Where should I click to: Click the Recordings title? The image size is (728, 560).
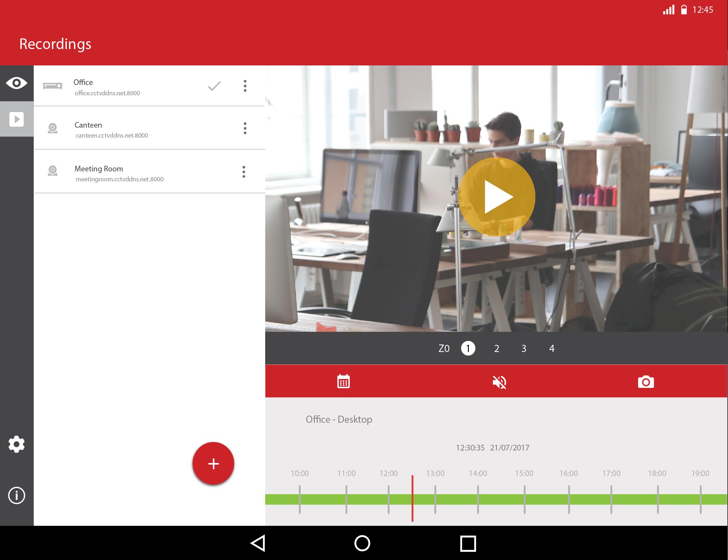[55, 44]
